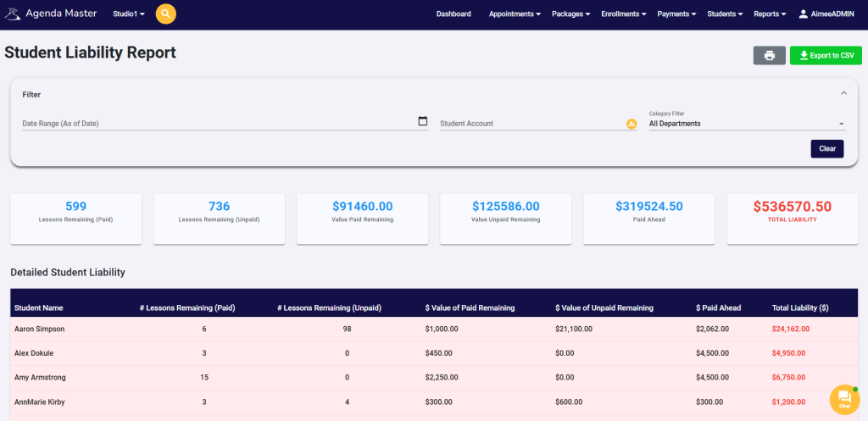Collapse the Filter panel
This screenshot has height=421, width=868.
[843, 94]
